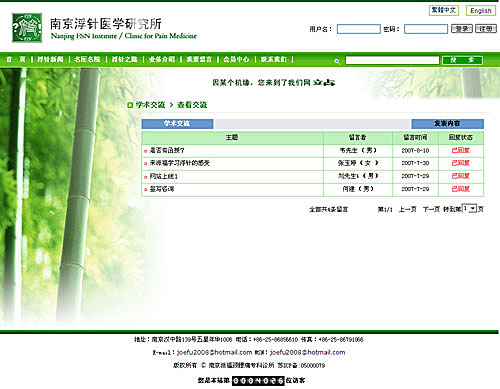Focus the site search text box

click(x=392, y=60)
